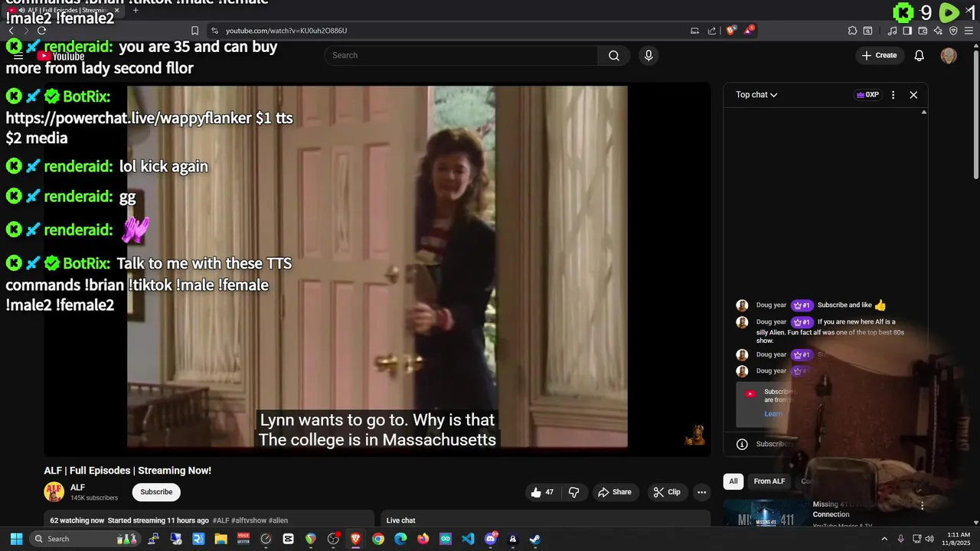Image resolution: width=980 pixels, height=551 pixels.
Task: Open Brave Leo AI sparkle icon
Action: 938,31
